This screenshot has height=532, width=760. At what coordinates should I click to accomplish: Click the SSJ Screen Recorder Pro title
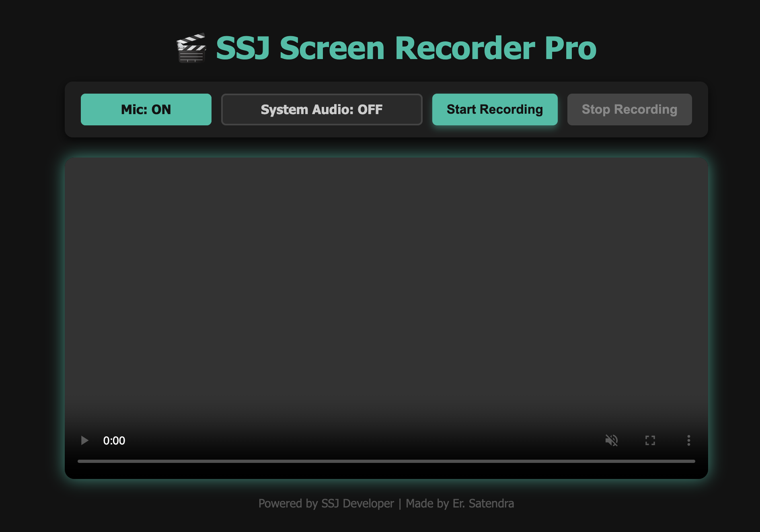pos(406,48)
